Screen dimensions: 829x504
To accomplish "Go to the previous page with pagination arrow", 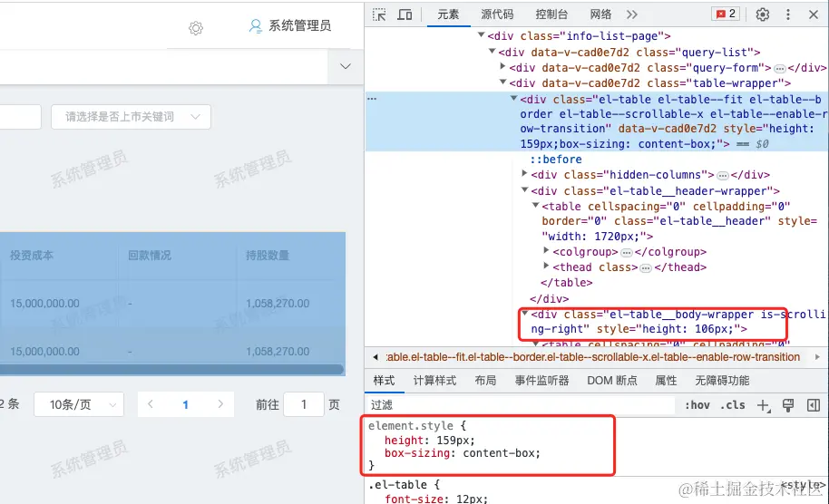I will tap(151, 404).
